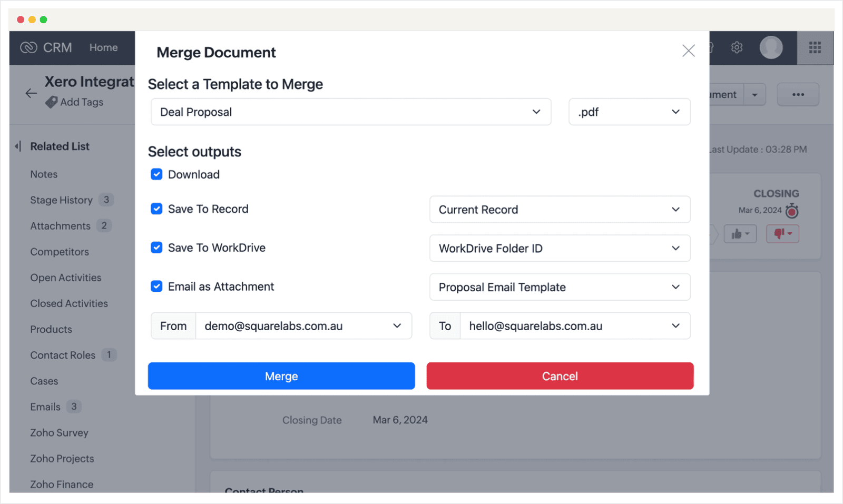
Task: Click the back arrow beside Xero Integration
Action: (x=31, y=93)
